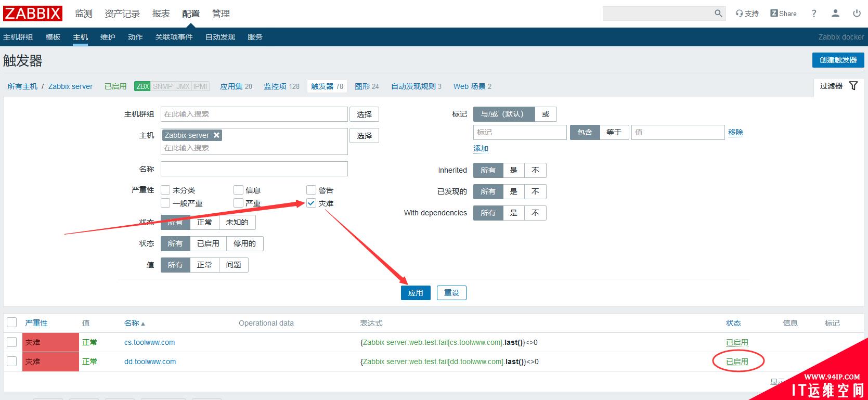Click 选择 beside the 主机 field
This screenshot has width=868, height=400.
pos(364,136)
